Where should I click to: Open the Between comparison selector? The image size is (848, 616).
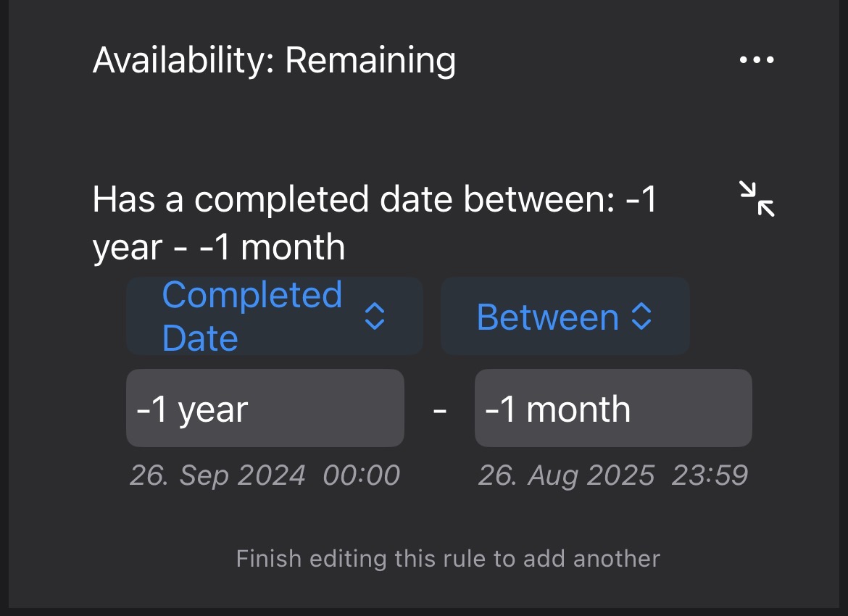[x=565, y=317]
